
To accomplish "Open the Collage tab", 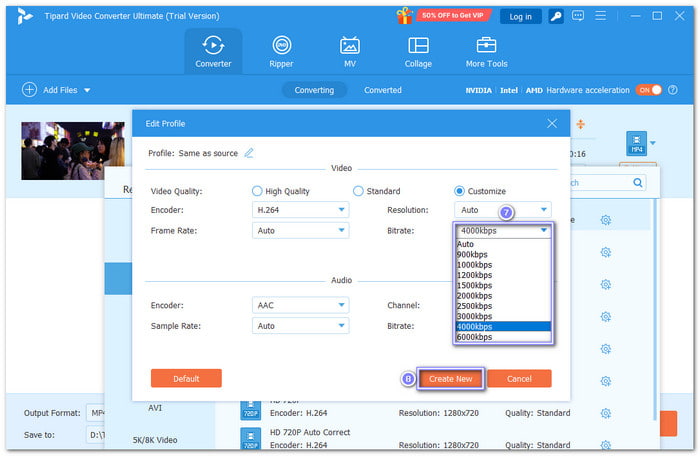I will [418, 52].
